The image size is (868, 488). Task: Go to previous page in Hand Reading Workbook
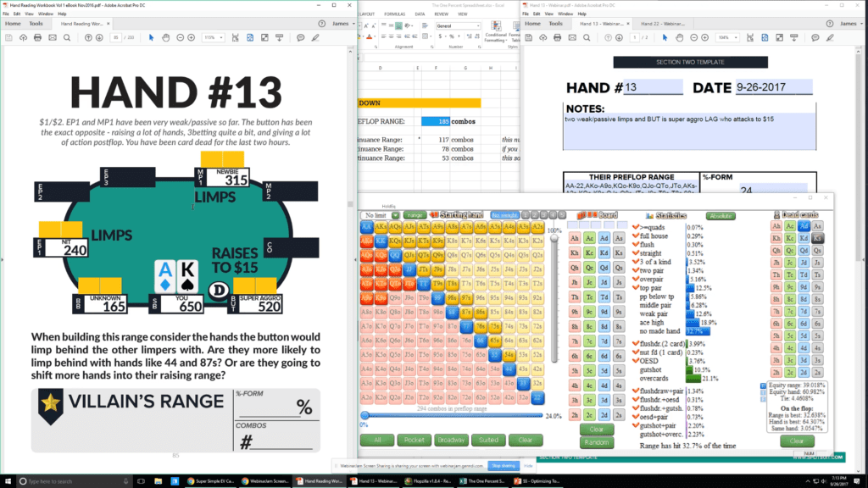click(88, 37)
